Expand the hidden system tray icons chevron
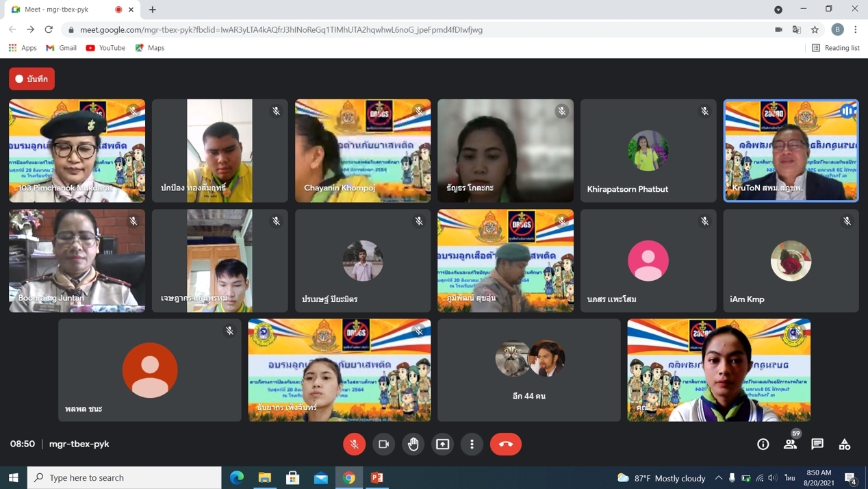The width and height of the screenshot is (868, 489). pyautogui.click(x=718, y=477)
